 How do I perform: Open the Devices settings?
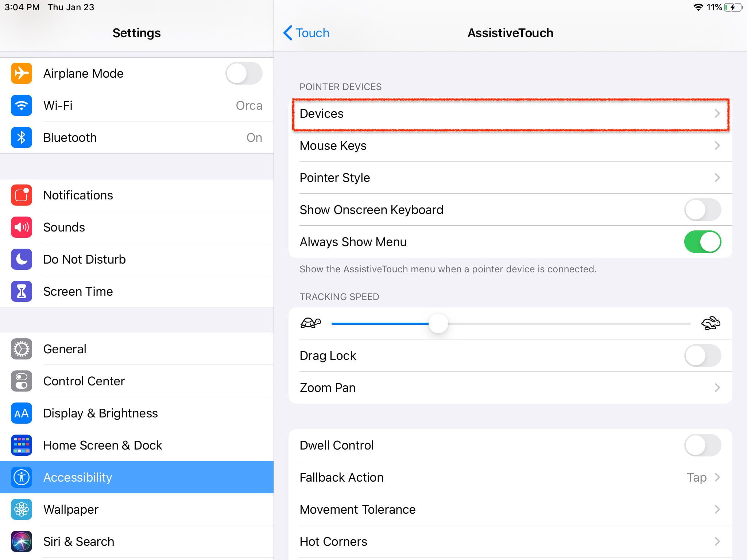(511, 113)
